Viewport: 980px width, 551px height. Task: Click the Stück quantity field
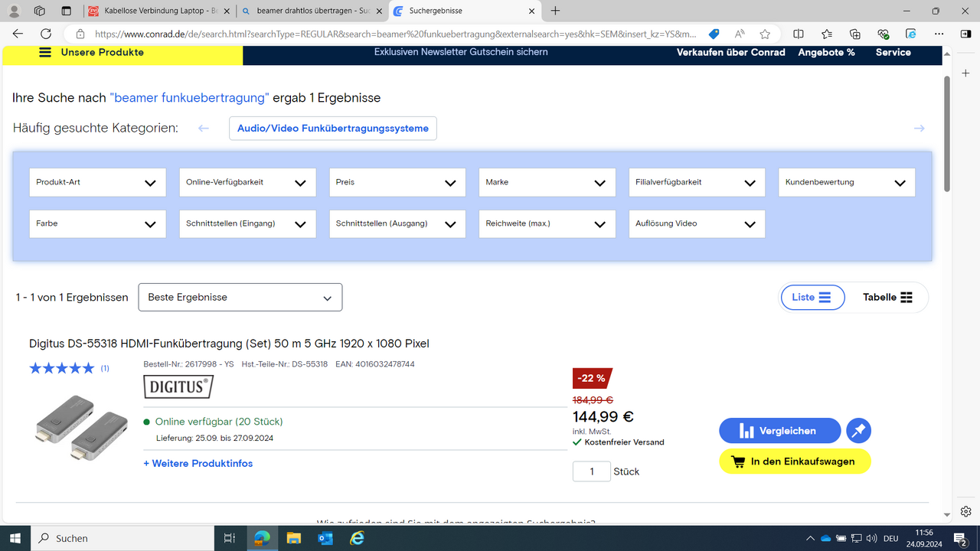(592, 471)
